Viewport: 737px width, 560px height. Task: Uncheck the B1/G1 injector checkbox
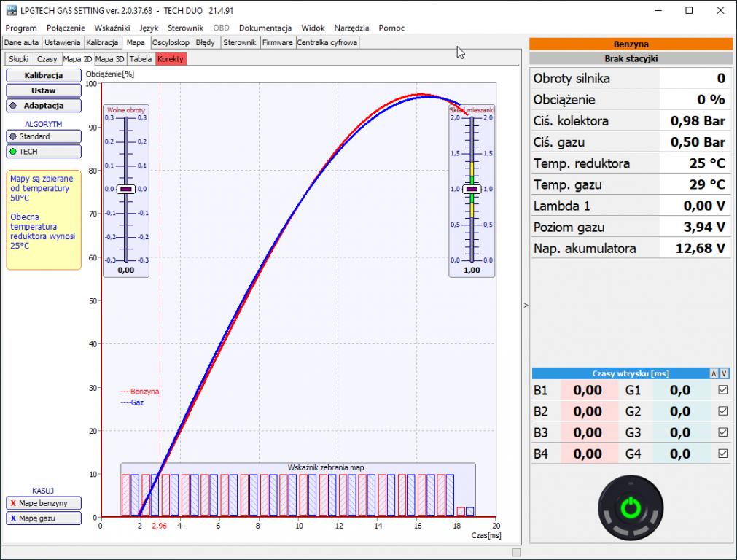(x=723, y=390)
